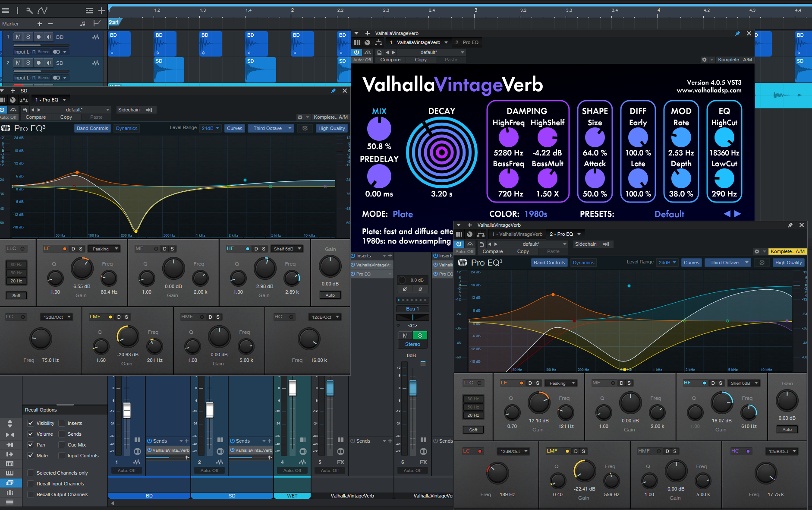Open LC 12dB/Oct slope dropdown in SD Pro EQ
Image resolution: width=812 pixels, height=510 pixels.
pyautogui.click(x=57, y=317)
